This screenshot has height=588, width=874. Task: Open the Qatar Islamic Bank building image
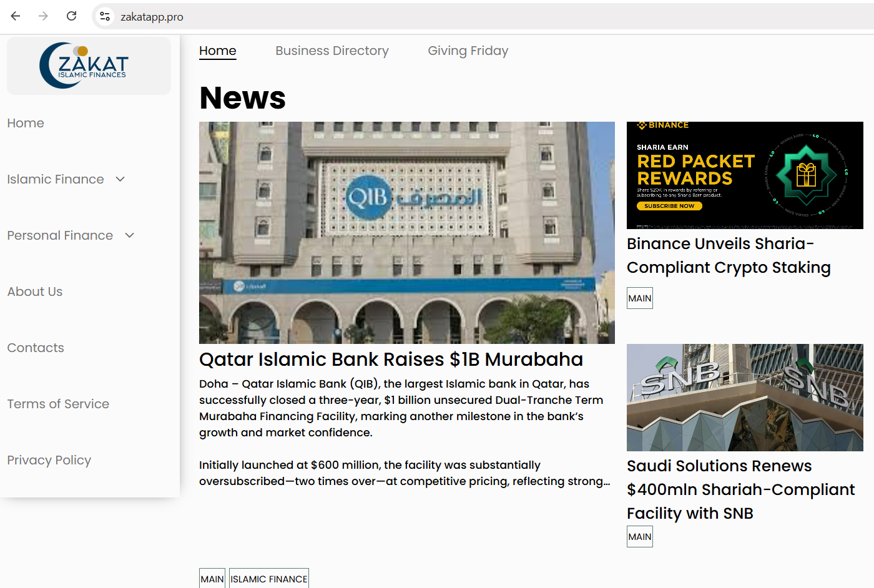coord(407,233)
